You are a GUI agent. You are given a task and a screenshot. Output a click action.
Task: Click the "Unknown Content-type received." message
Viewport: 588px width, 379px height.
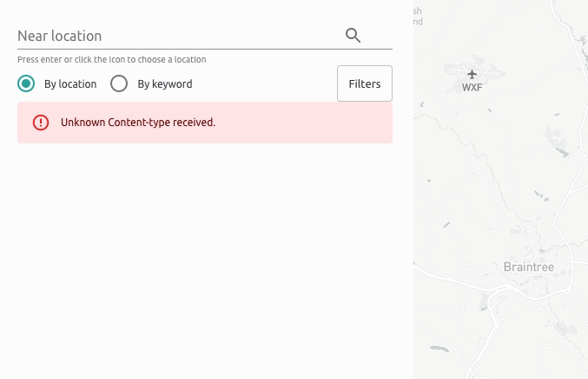pos(138,123)
